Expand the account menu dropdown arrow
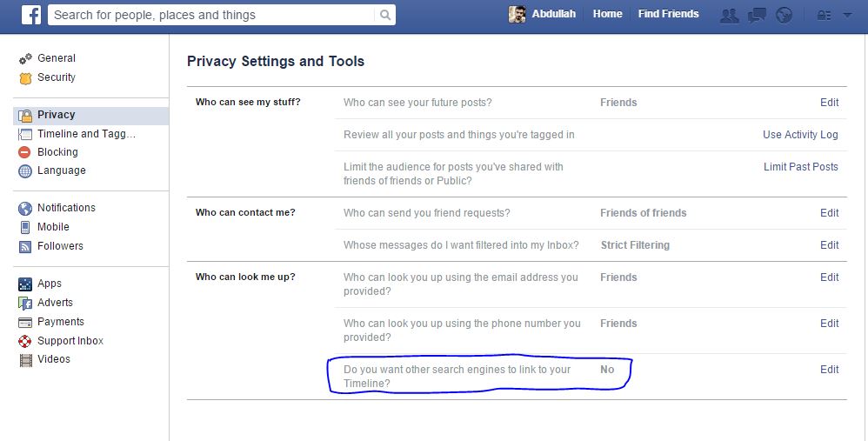The width and height of the screenshot is (868, 441). point(847,16)
